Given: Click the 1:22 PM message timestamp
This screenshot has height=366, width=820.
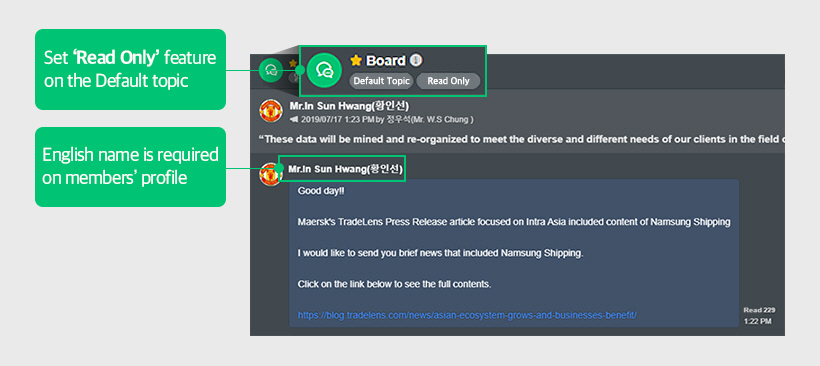Looking at the screenshot, I should 757,321.
